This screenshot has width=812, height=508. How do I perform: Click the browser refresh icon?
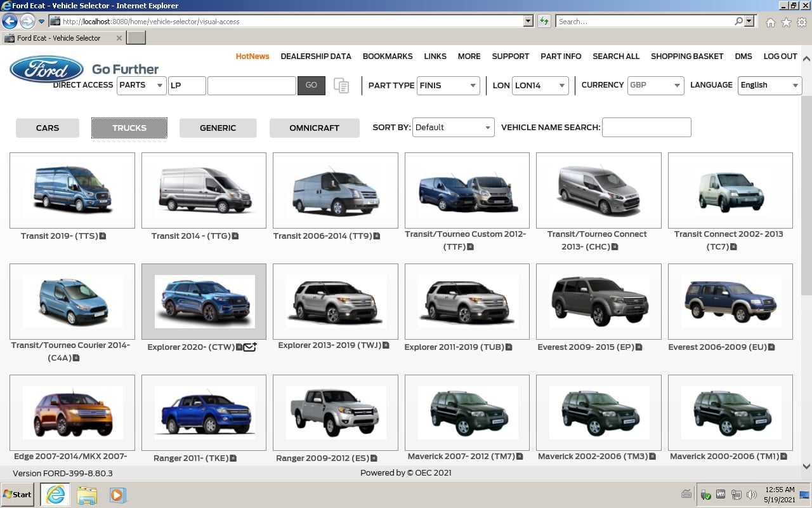(544, 22)
